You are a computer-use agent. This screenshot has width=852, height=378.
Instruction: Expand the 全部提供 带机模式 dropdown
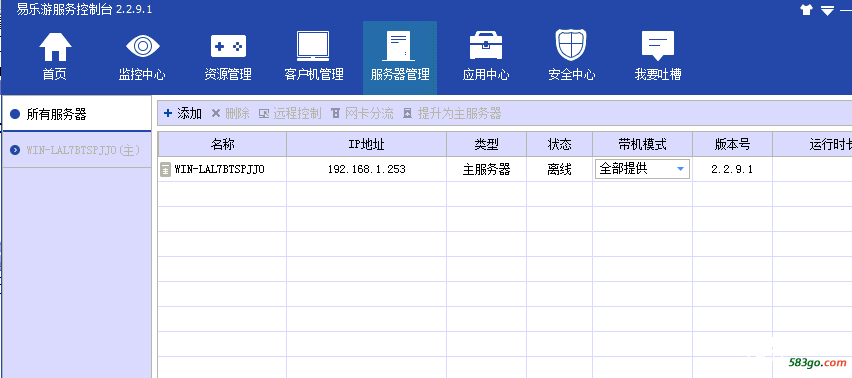click(642, 169)
